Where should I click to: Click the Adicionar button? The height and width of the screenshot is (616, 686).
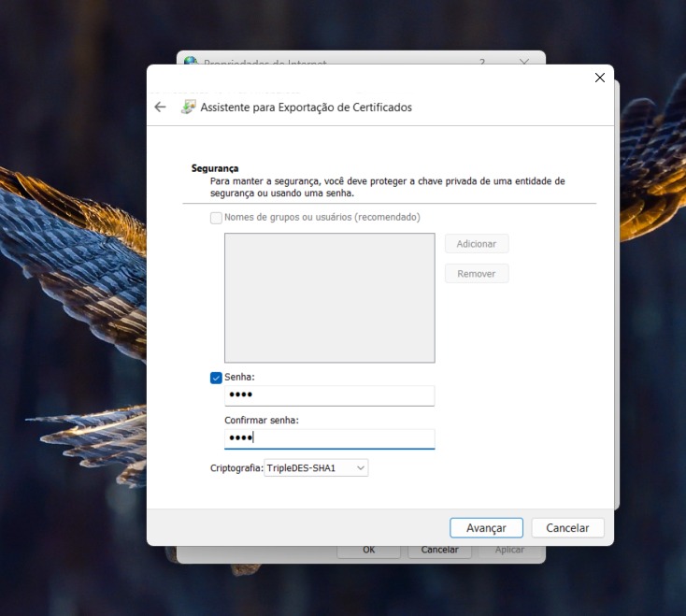[477, 244]
